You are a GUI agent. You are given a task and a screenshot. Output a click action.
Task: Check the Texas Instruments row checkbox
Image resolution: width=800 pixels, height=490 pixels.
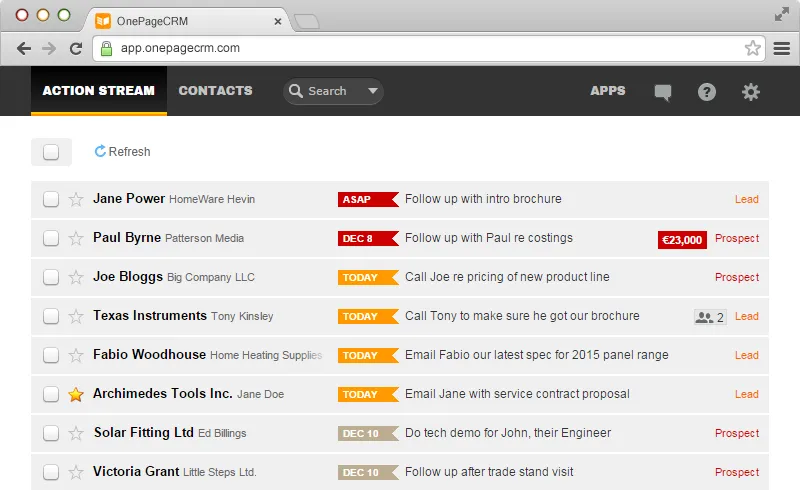51,316
